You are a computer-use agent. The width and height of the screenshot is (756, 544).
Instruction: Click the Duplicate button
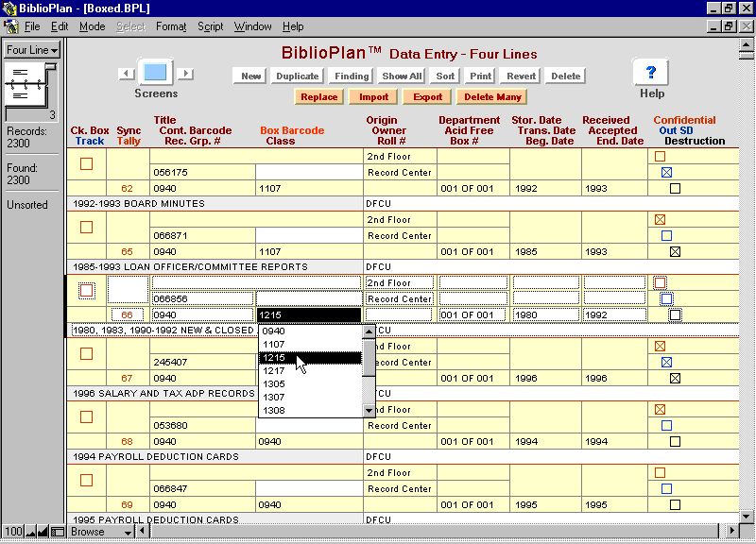point(297,76)
